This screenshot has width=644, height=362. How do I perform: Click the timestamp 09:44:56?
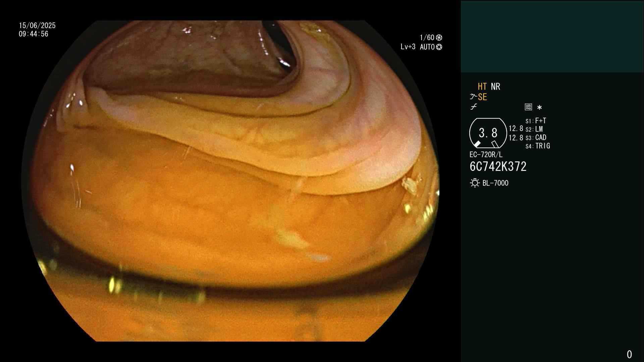34,34
